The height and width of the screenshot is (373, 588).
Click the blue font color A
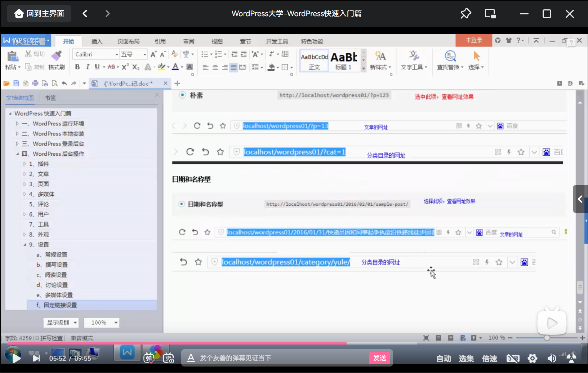click(175, 67)
